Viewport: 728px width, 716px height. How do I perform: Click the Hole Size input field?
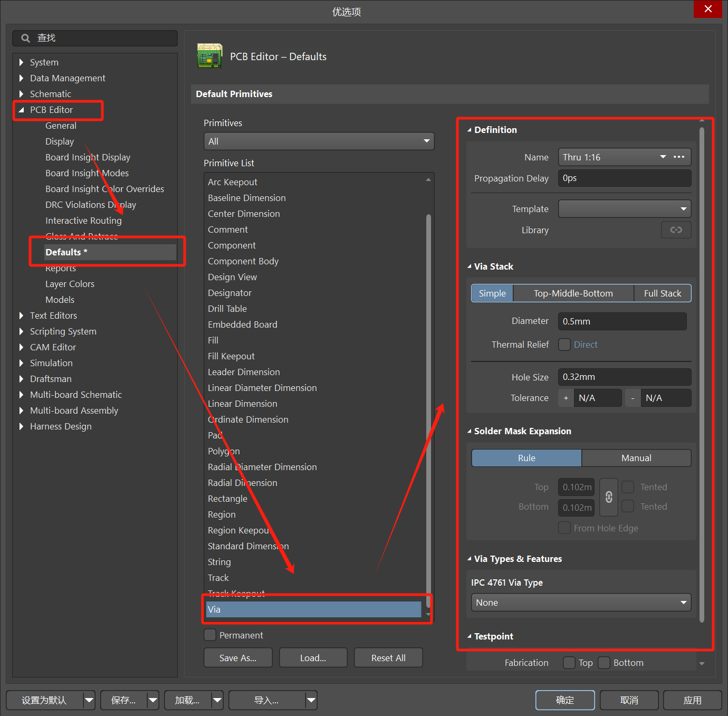[624, 377]
